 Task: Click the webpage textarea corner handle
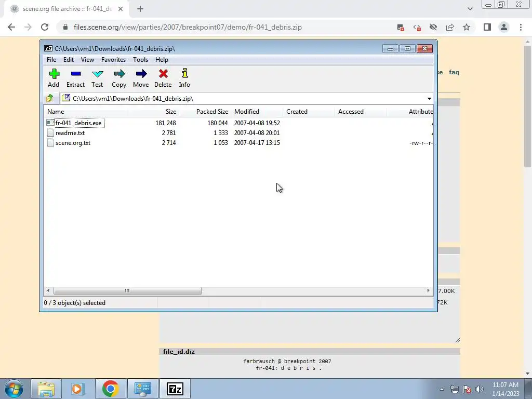(457, 340)
